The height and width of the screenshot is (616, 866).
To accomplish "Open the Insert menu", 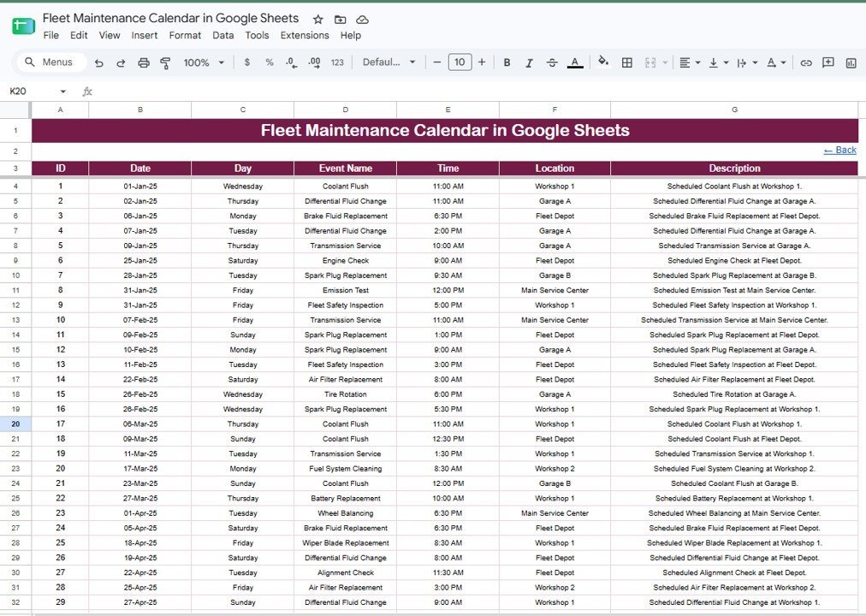I will pos(144,35).
